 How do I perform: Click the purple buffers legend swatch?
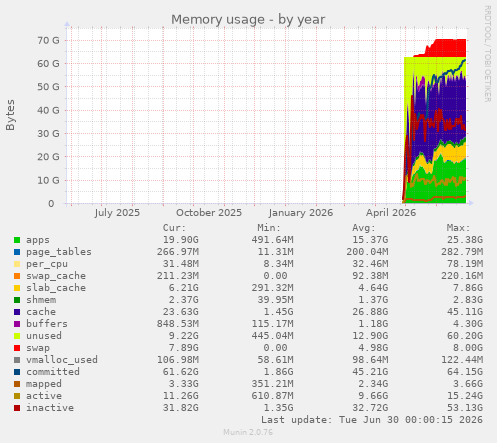(x=17, y=324)
